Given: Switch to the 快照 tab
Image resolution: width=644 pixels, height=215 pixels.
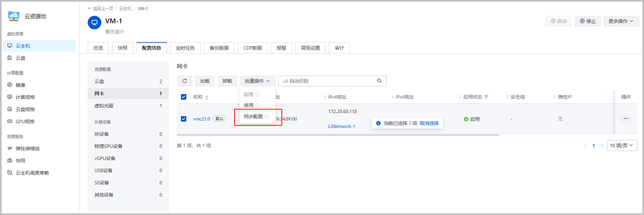Looking at the screenshot, I should [122, 48].
